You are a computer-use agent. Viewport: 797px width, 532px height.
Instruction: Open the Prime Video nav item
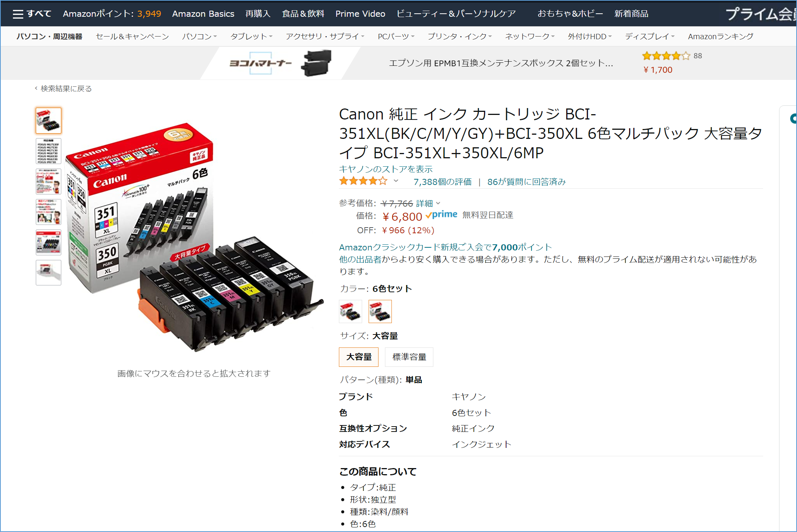click(360, 14)
